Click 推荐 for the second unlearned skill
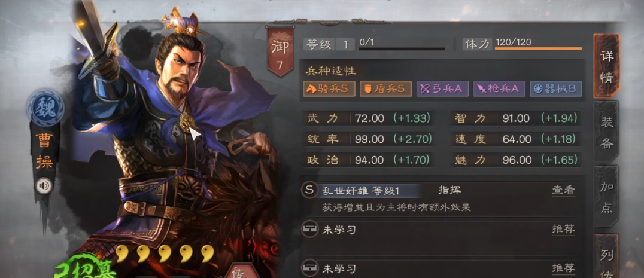The image size is (644, 278). pos(563,268)
